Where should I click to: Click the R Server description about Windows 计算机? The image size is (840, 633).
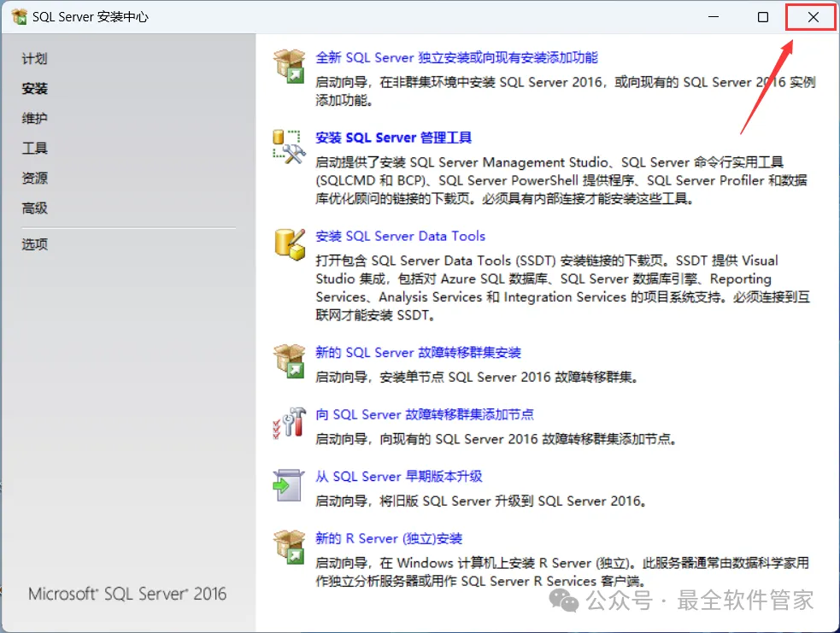pos(562,572)
